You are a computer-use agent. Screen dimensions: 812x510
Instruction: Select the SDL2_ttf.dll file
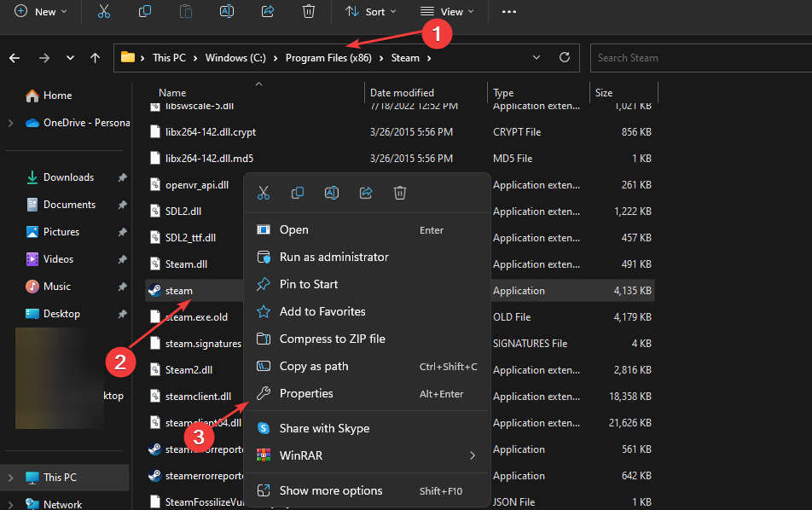coord(190,238)
